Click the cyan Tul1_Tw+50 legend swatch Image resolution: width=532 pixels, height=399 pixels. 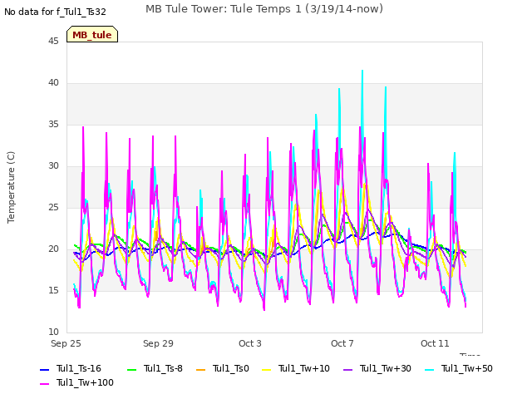point(430,369)
